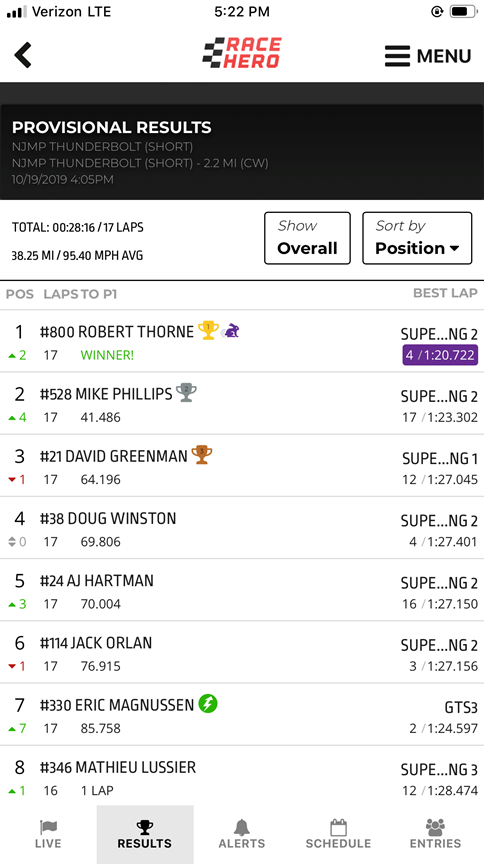This screenshot has height=864, width=484.
Task: Click the gold trophy next to Robert Thorne
Action: point(208,330)
